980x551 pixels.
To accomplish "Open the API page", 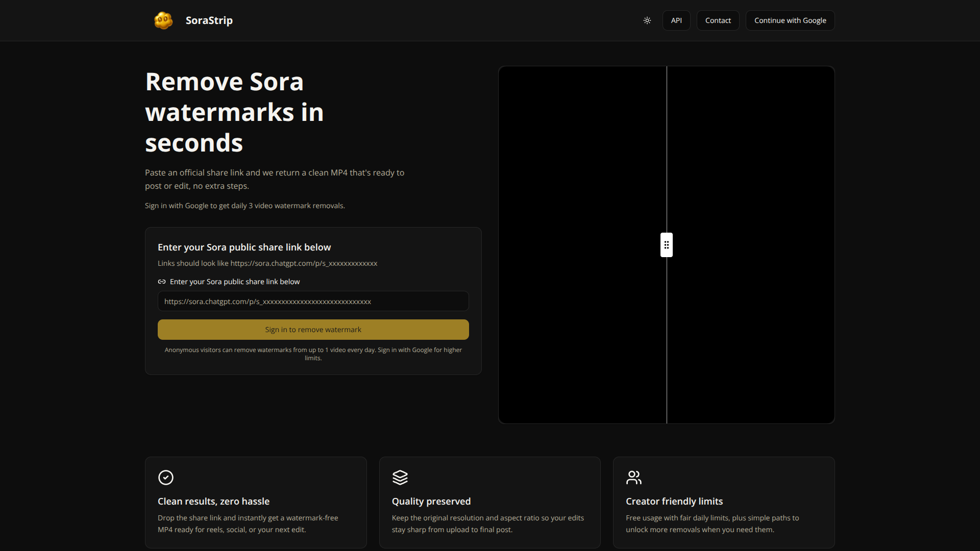I will click(676, 20).
